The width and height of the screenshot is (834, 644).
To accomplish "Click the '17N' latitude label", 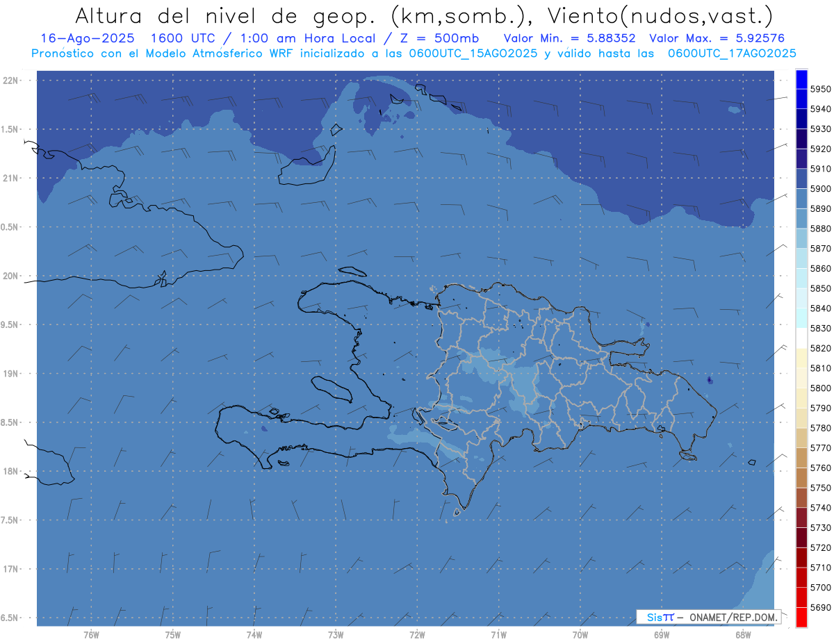I will [x=10, y=570].
